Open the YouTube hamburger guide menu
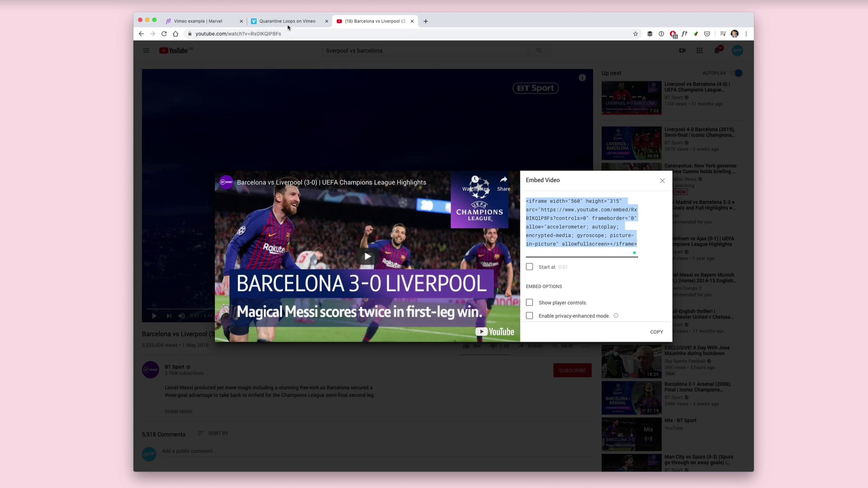 click(x=146, y=51)
